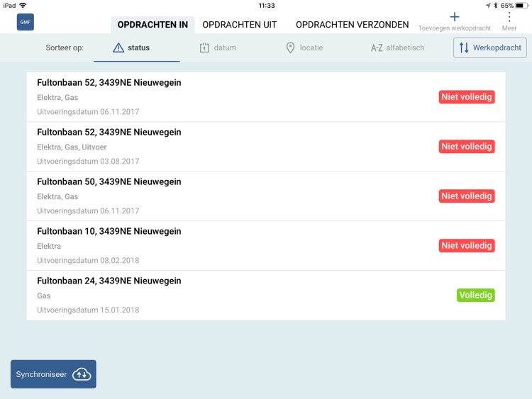Click the battery indicator in status bar

(x=521, y=6)
